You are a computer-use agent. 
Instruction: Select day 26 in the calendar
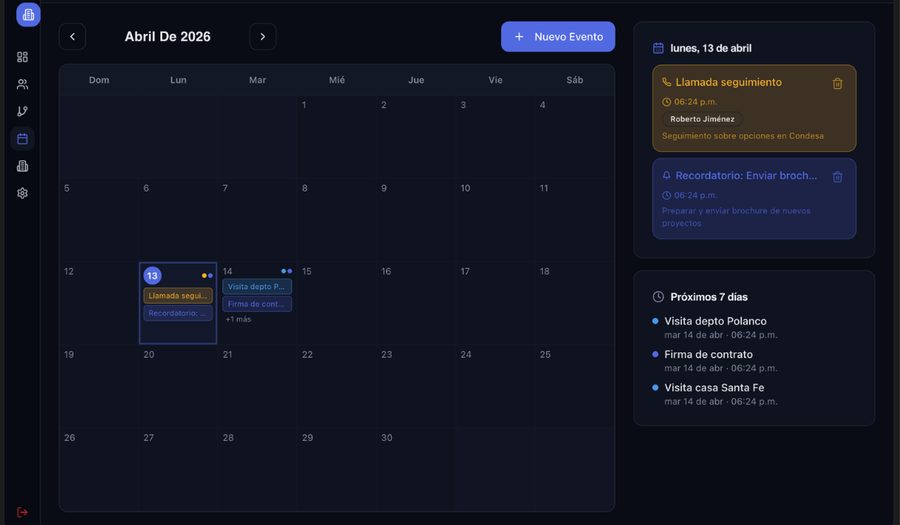[x=99, y=469]
